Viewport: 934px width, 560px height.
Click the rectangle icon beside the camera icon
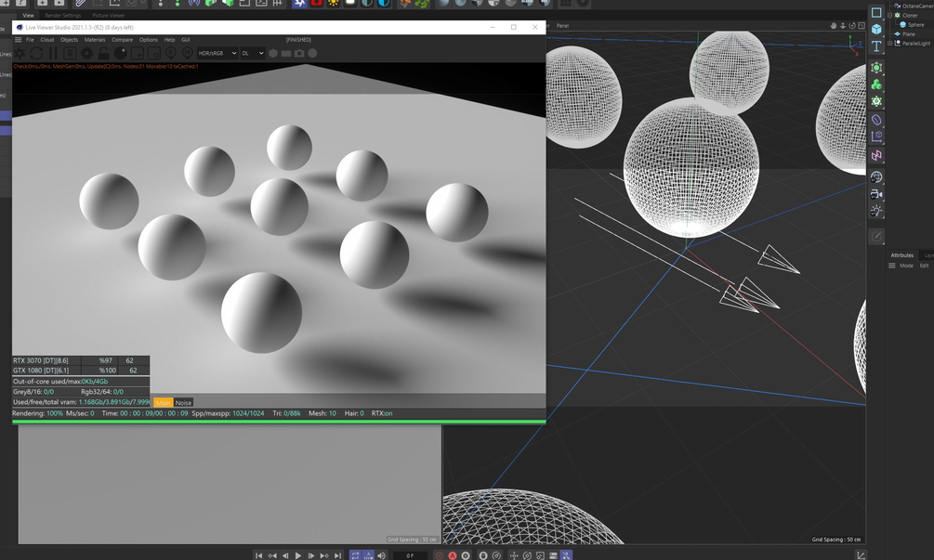coord(286,53)
